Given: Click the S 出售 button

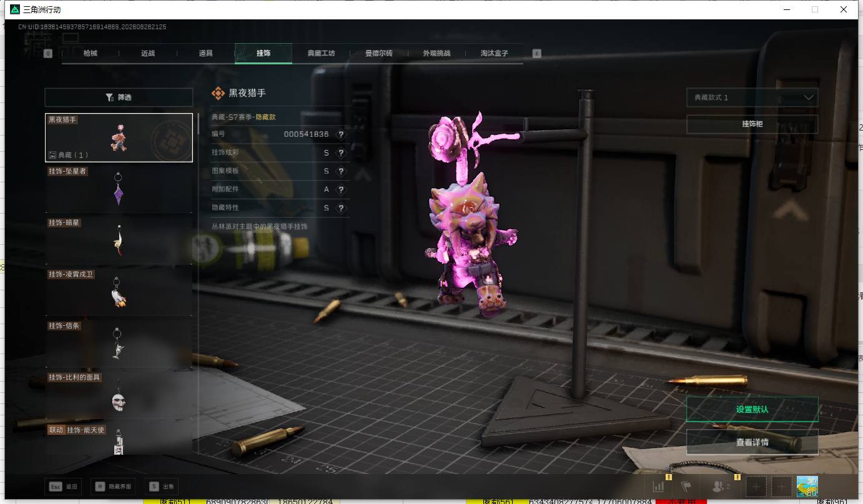Looking at the screenshot, I should (x=162, y=486).
